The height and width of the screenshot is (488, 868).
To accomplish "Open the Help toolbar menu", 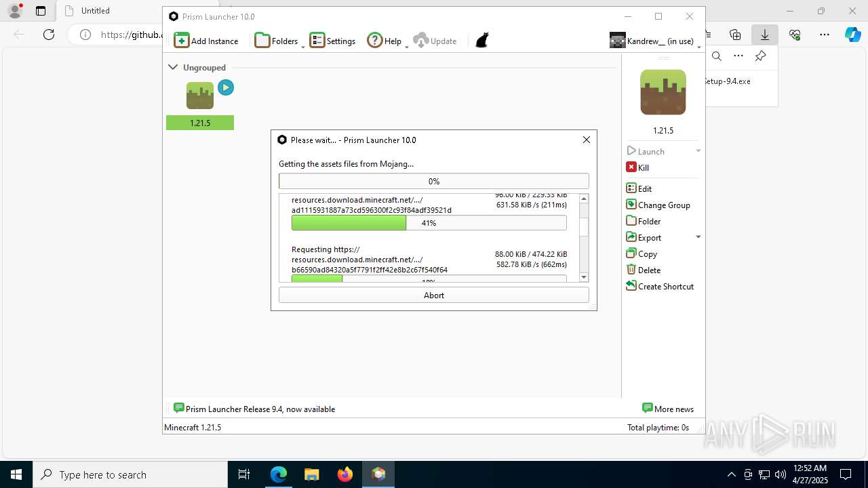I will tap(384, 41).
